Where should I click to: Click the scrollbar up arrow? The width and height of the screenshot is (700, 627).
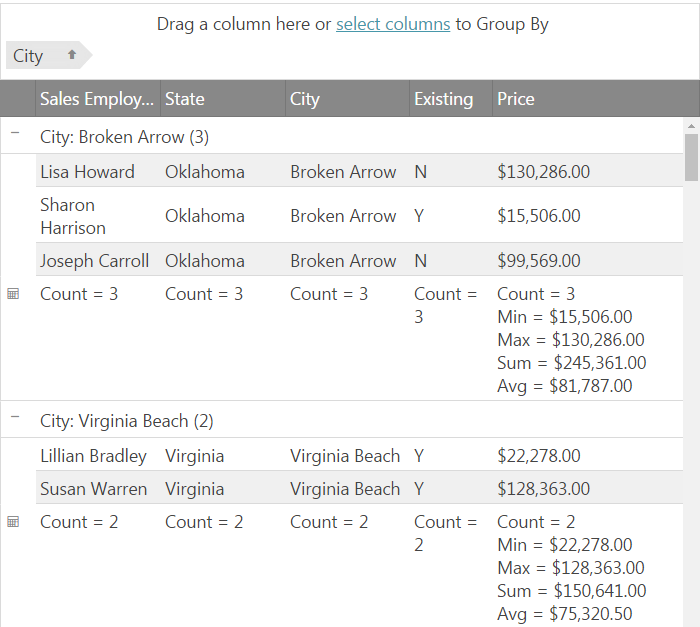(x=691, y=126)
